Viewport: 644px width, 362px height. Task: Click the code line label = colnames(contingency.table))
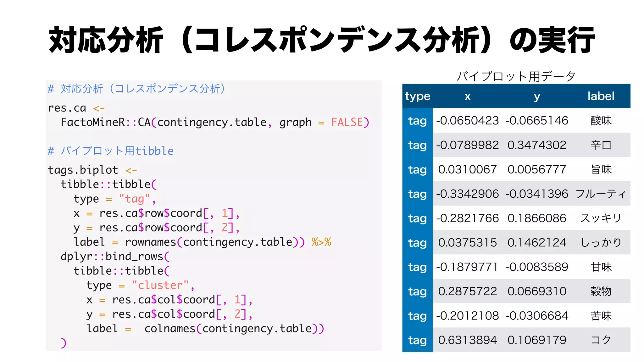(205, 328)
